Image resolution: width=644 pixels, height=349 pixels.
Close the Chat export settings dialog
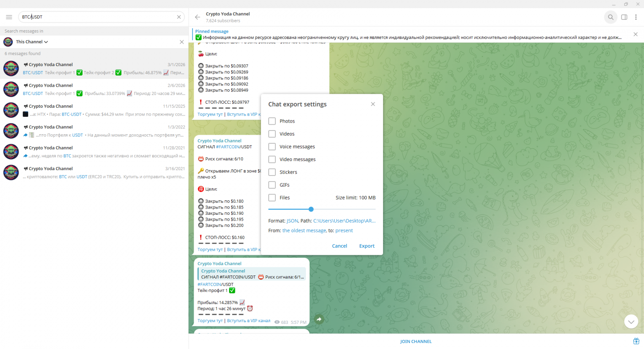coord(373,104)
